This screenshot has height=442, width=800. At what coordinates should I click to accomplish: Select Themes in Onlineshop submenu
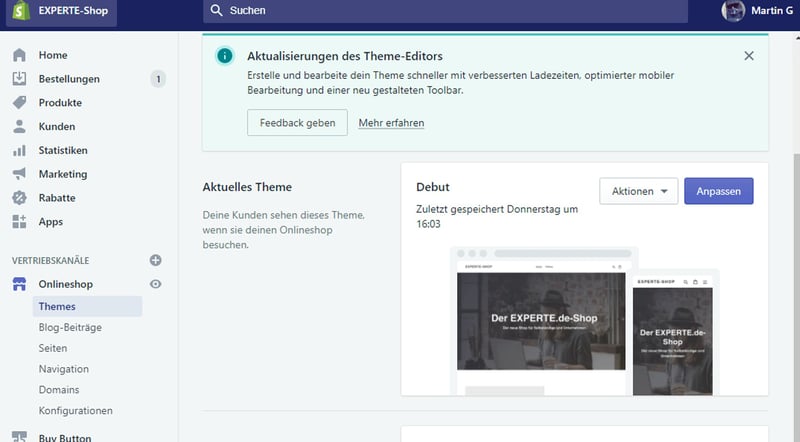tap(57, 307)
